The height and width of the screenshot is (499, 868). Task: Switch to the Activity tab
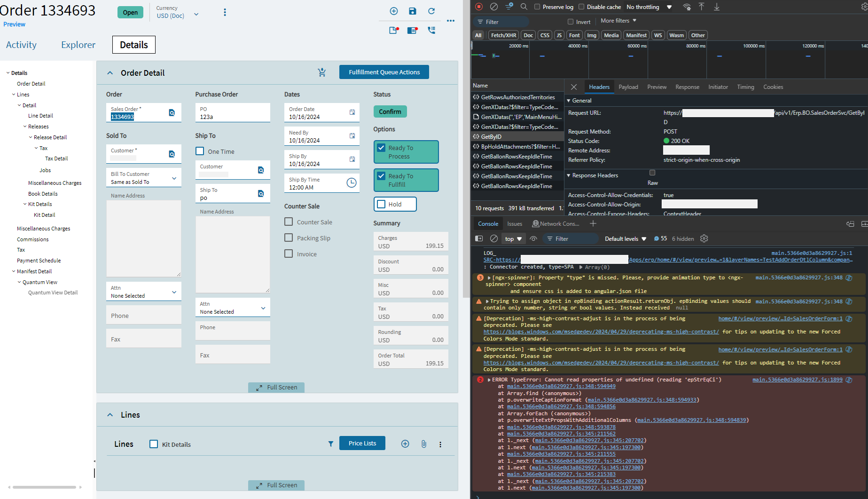click(x=21, y=45)
